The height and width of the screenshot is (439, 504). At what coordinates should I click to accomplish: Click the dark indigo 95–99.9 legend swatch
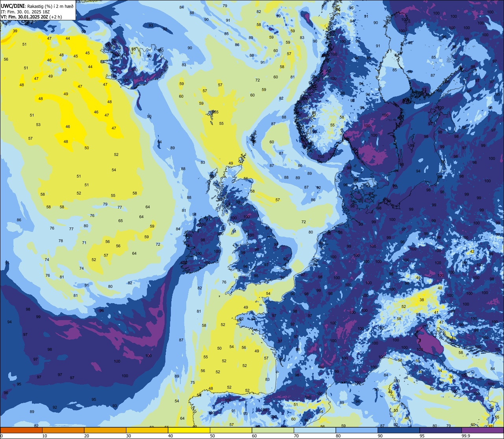coord(441,430)
